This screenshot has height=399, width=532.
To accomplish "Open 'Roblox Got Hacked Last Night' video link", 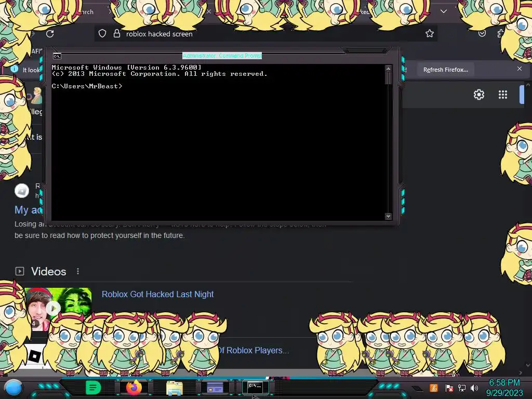I will point(158,294).
